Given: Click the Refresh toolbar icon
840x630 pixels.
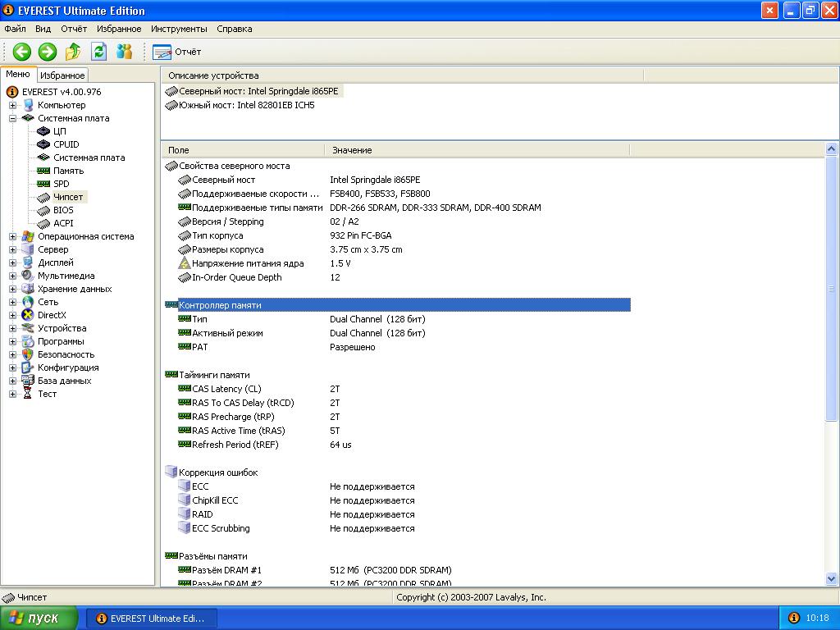Looking at the screenshot, I should [x=98, y=52].
